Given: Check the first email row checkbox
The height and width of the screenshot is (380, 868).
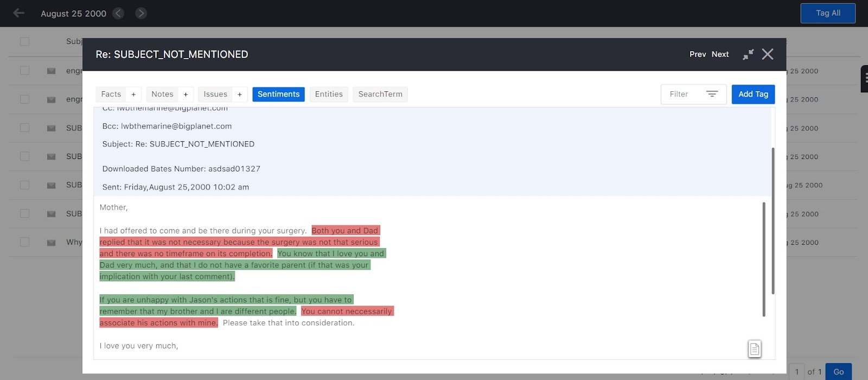Looking at the screenshot, I should tap(25, 70).
